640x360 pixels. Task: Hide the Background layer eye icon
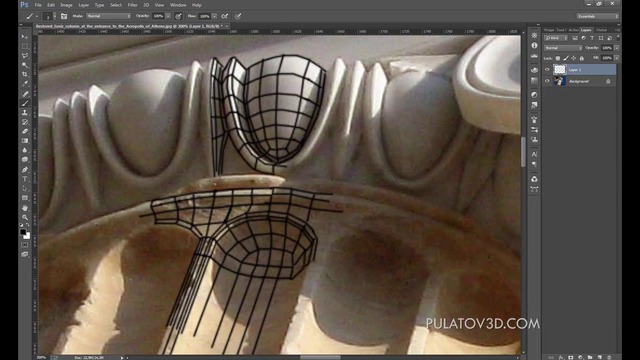(547, 81)
